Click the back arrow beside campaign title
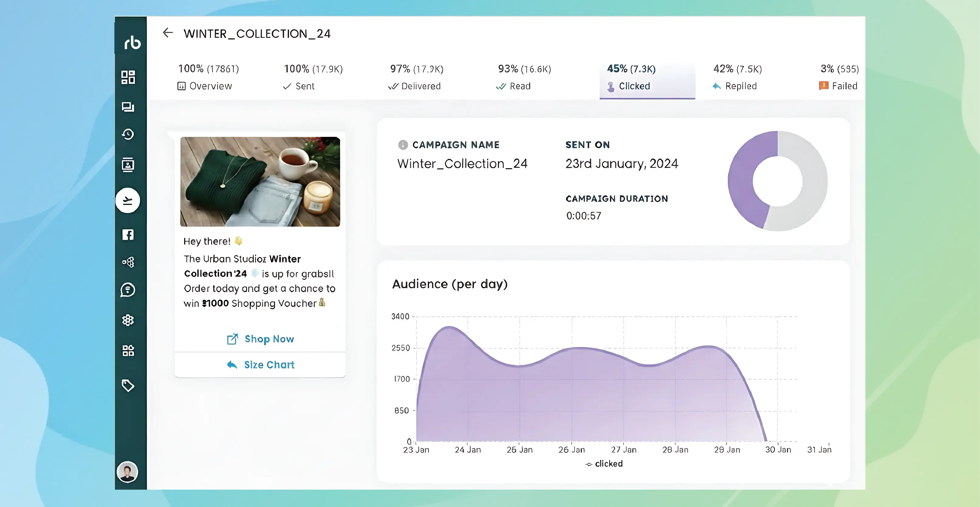Screen dimensions: 980x507 click(x=168, y=33)
